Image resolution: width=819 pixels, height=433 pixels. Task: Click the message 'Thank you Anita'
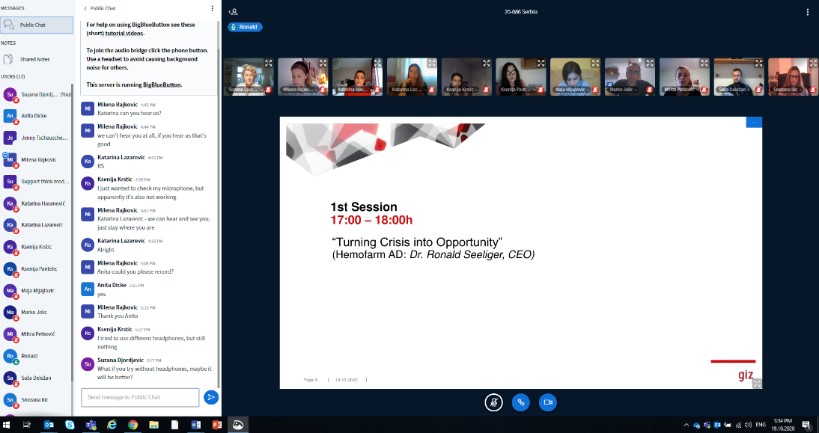coord(118,316)
